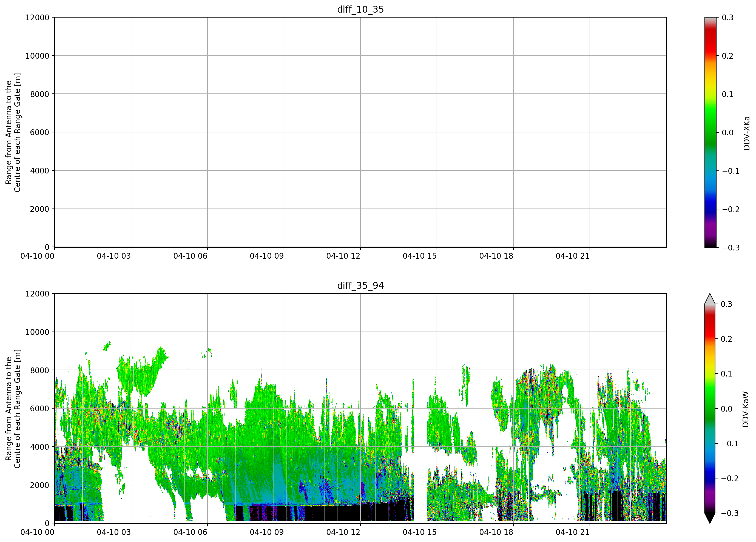The width and height of the screenshot is (756, 542).
Task: Click the bottom plot y-axis range label
Action: [x=13, y=409]
